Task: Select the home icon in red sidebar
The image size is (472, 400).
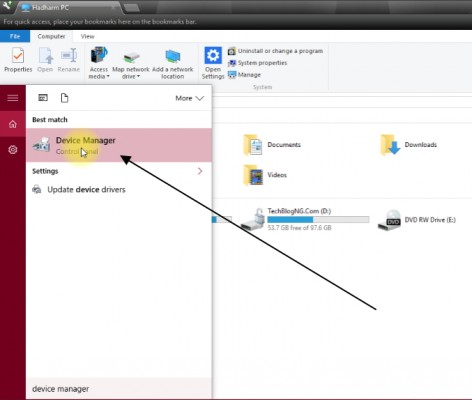Action: 13,124
